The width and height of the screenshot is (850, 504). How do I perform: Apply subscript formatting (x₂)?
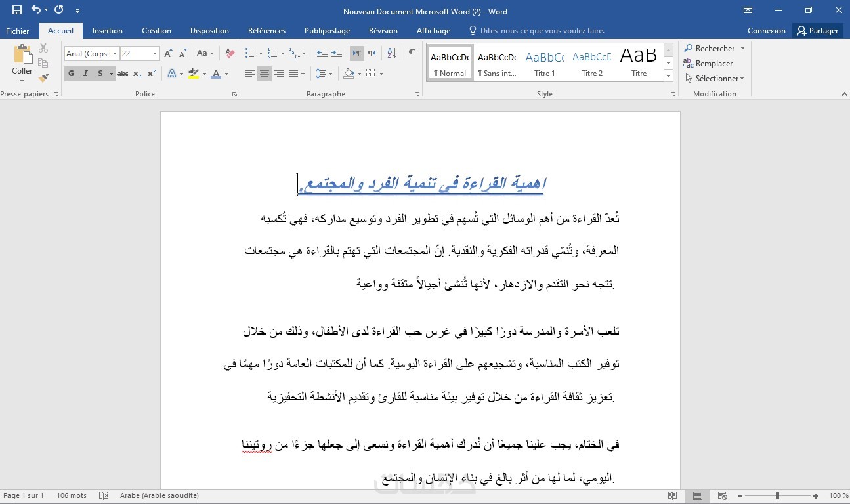(137, 73)
